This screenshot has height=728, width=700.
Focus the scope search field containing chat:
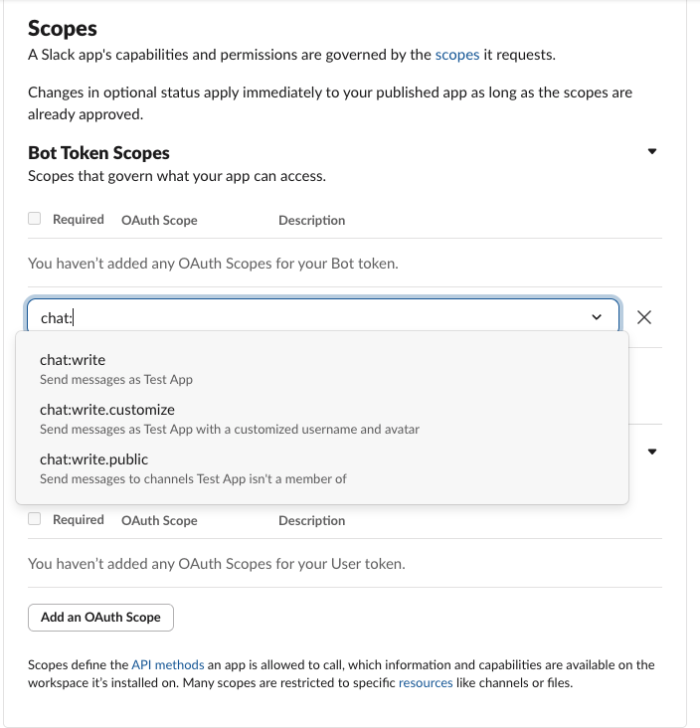click(298, 317)
